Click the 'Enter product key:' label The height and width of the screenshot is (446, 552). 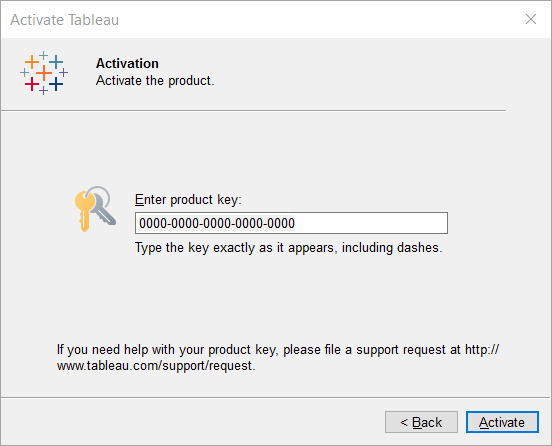pyautogui.click(x=188, y=200)
